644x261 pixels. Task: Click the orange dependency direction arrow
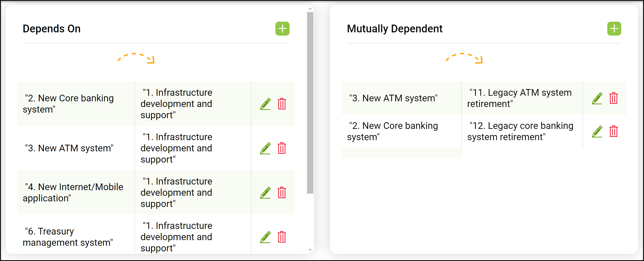point(136,58)
